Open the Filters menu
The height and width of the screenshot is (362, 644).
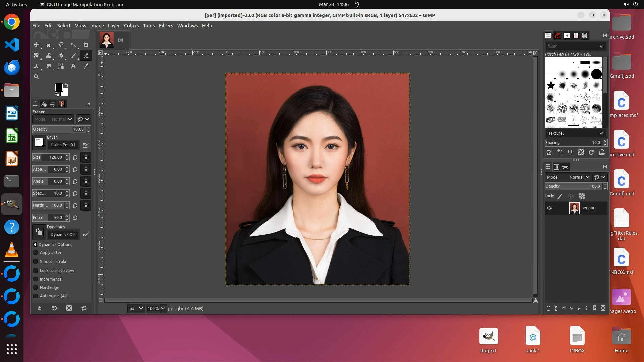[166, 26]
